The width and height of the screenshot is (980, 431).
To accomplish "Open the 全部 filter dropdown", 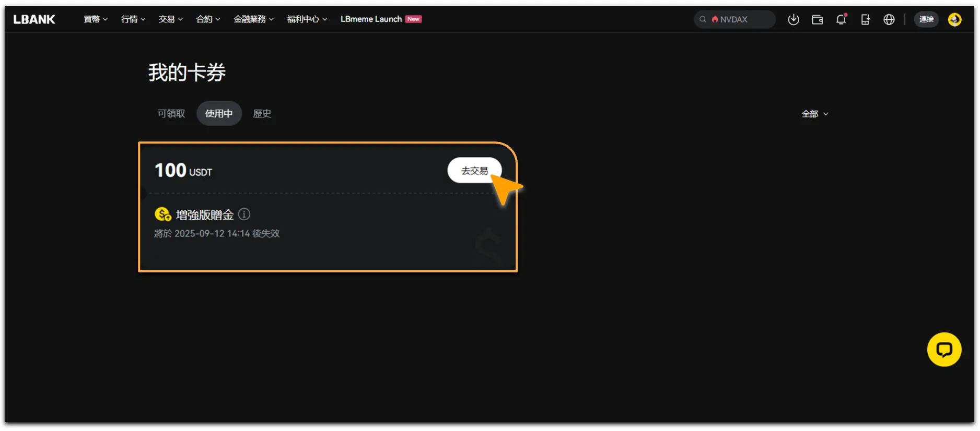I will (x=815, y=114).
